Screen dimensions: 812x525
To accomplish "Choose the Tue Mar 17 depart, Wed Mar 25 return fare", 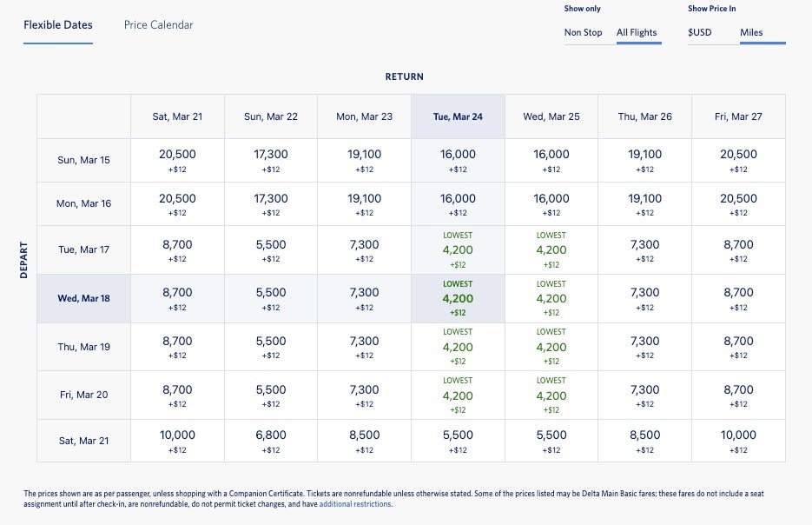I will (x=551, y=250).
